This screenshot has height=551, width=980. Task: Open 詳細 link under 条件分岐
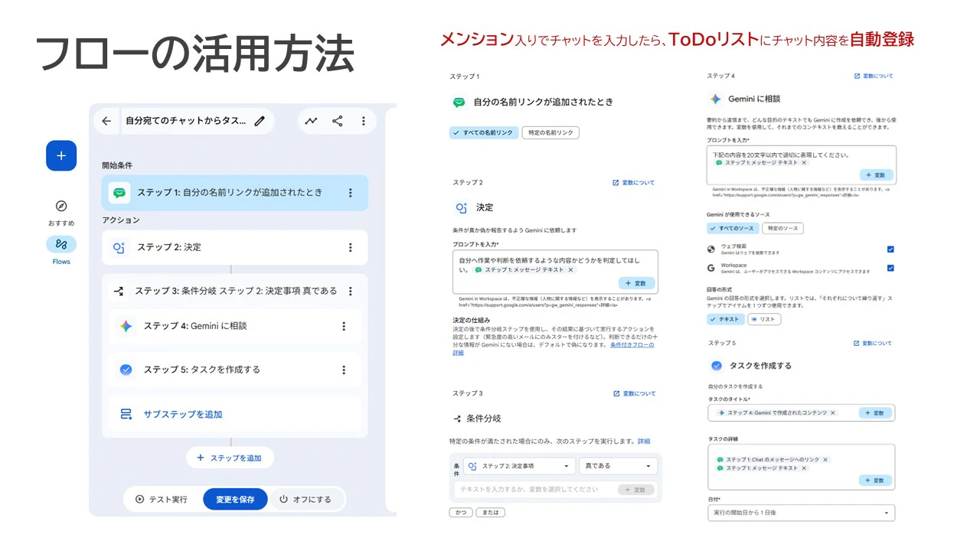pyautogui.click(x=644, y=441)
